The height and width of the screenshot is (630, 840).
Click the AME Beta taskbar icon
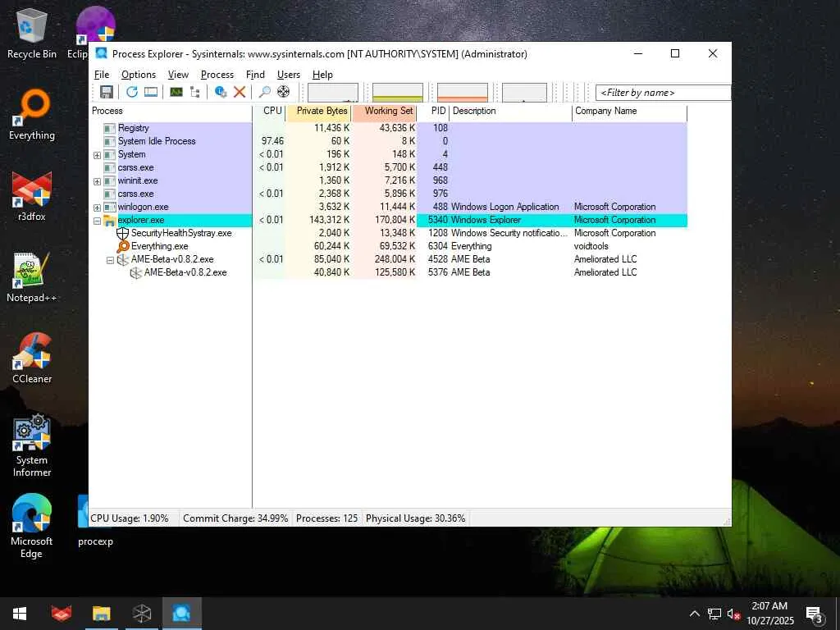point(141,614)
